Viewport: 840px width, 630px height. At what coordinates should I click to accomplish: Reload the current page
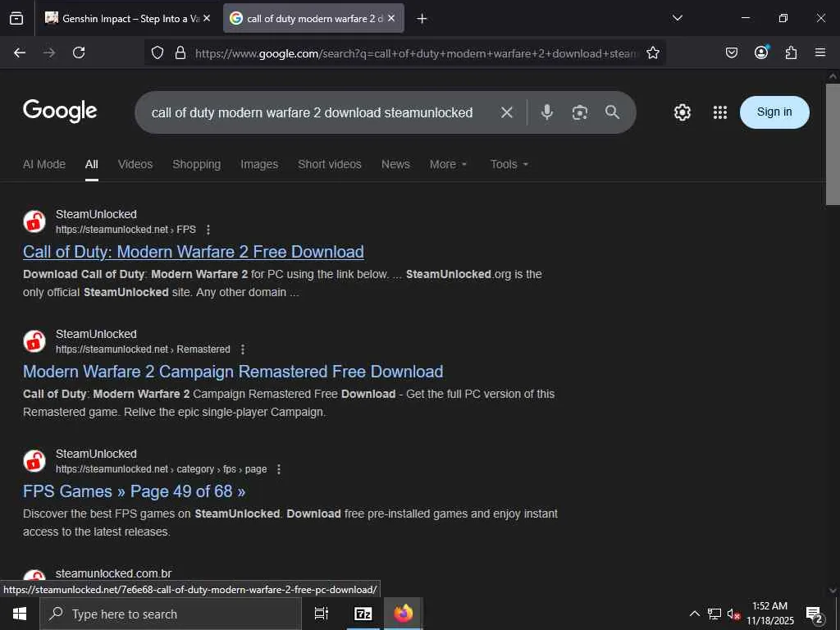pyautogui.click(x=79, y=52)
